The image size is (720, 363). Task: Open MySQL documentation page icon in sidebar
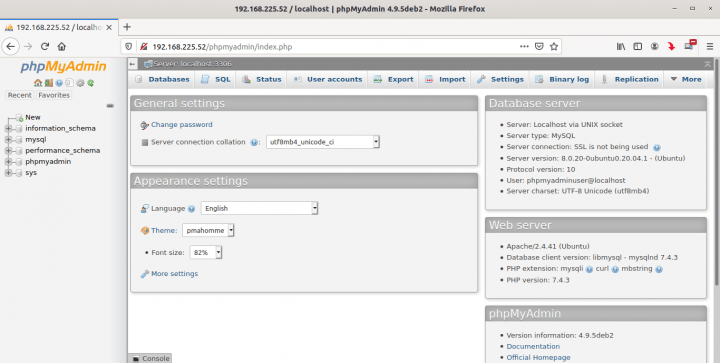[x=69, y=83]
